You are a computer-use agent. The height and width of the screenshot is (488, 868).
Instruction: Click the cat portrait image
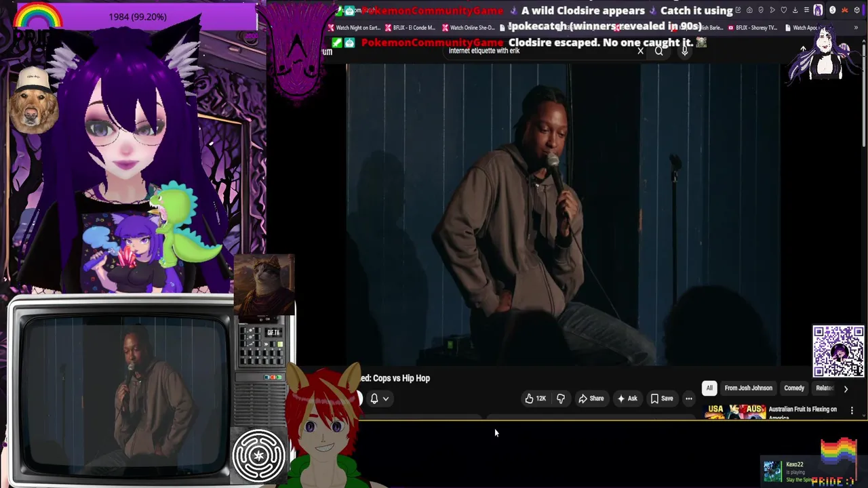pos(264,285)
